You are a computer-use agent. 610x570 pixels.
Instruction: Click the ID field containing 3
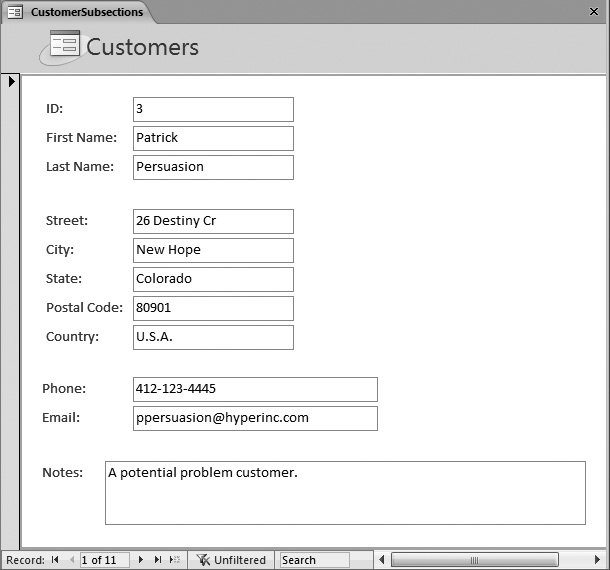point(213,109)
